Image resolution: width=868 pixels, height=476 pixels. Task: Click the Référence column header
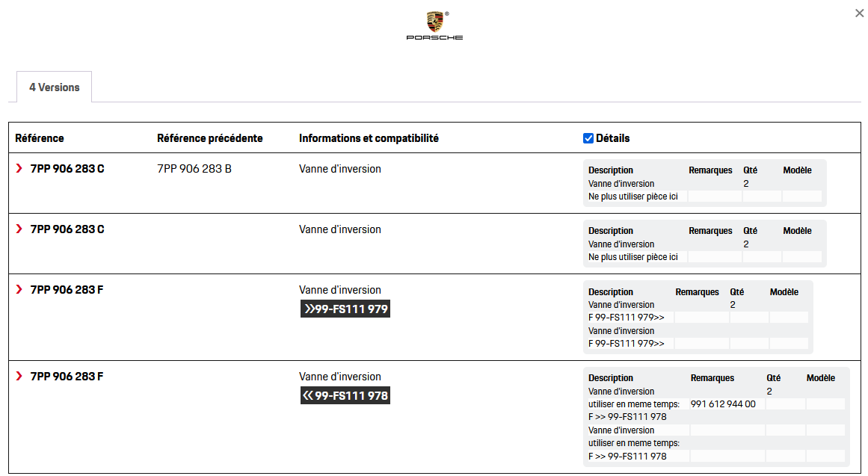click(x=40, y=138)
